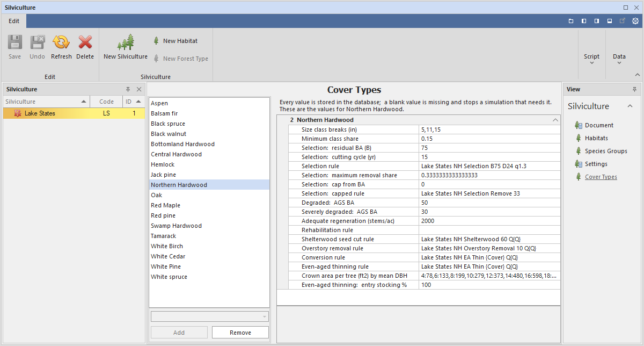The height and width of the screenshot is (346, 644).
Task: Select Aspen in the cover type list
Action: coord(209,103)
